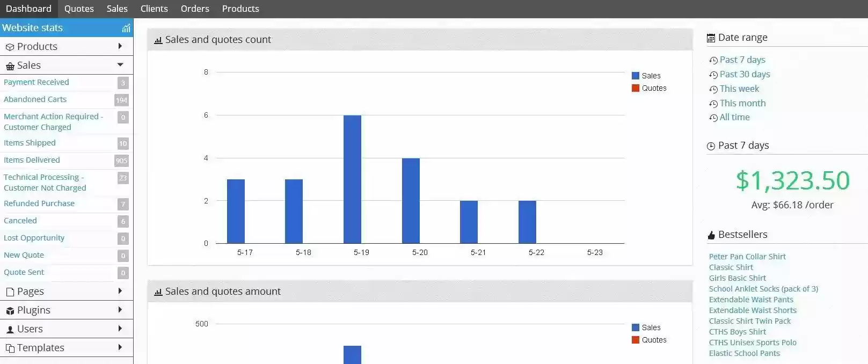Click the 194 badge next to Abandoned Carts

coord(122,100)
